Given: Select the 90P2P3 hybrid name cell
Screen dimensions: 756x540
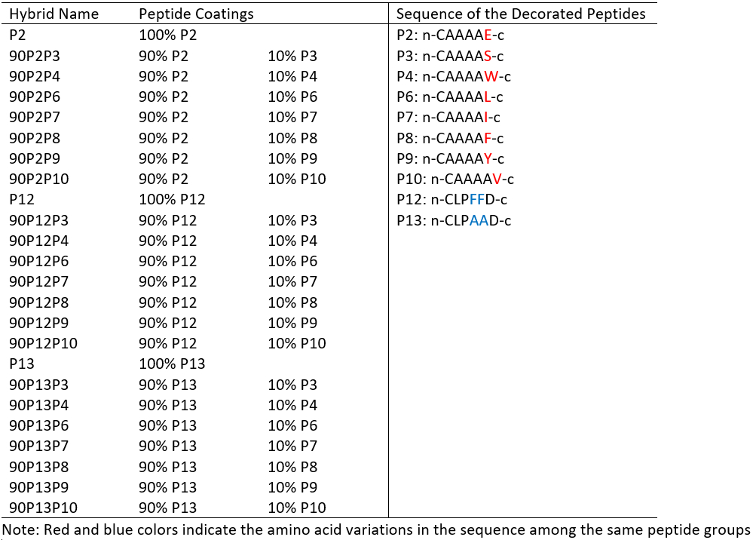Looking at the screenshot, I should point(35,56).
